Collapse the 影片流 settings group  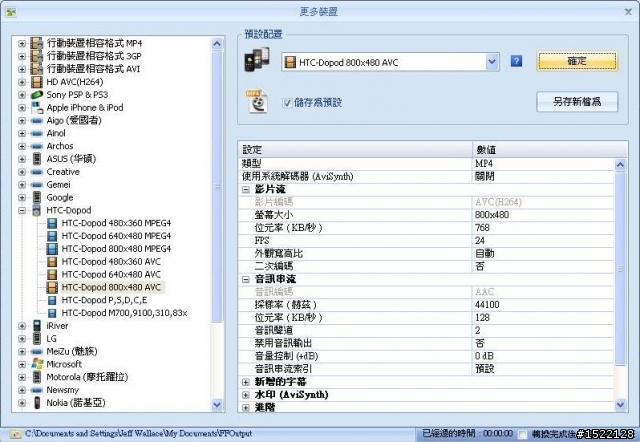(x=246, y=189)
